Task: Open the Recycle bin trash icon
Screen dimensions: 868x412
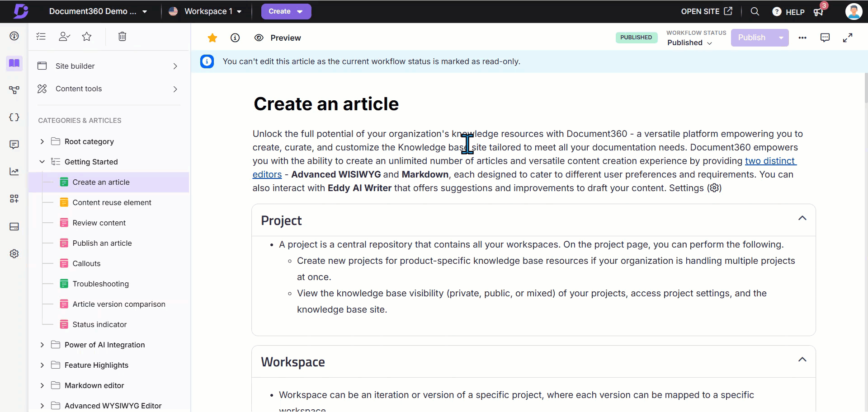Action: click(x=122, y=37)
